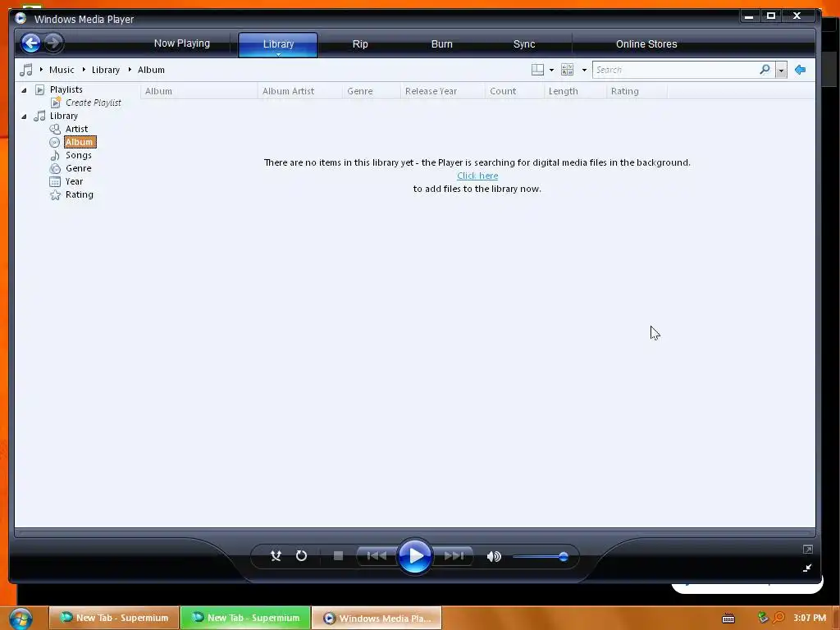Sort by the Count column header
The width and height of the screenshot is (840, 630).
pos(514,91)
